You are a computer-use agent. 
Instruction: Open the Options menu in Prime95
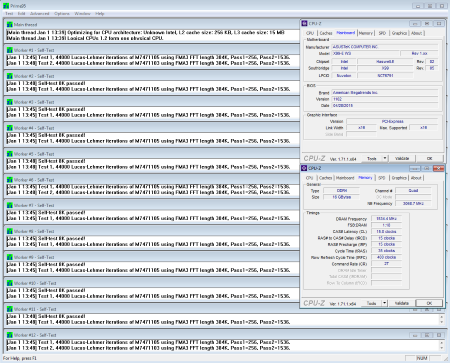pos(62,14)
